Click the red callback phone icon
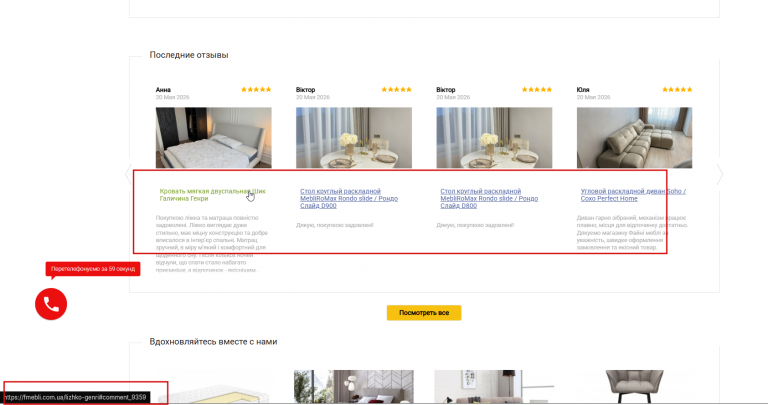This screenshot has width=768, height=405. click(x=51, y=304)
